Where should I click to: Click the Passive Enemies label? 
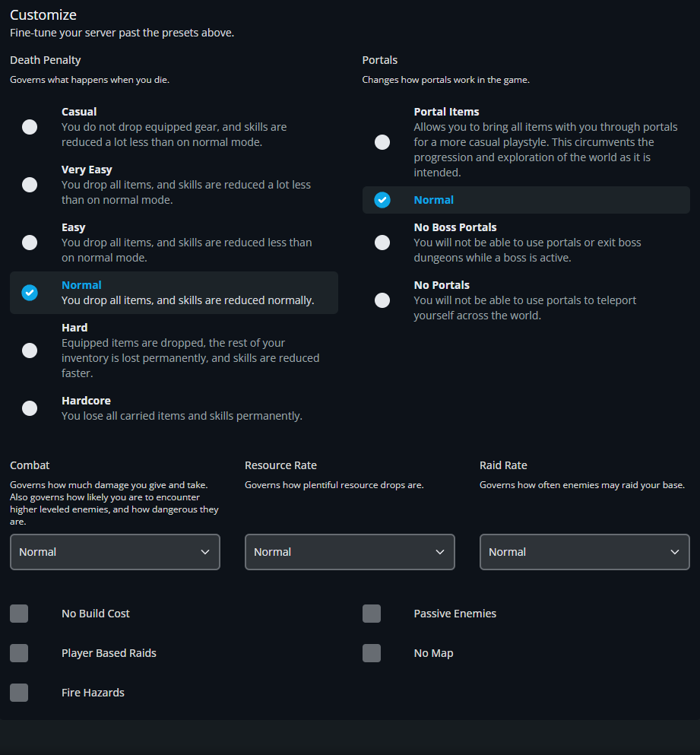click(455, 614)
